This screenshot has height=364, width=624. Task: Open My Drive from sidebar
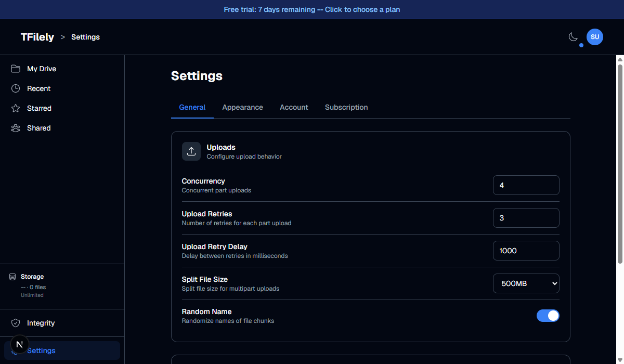[x=62, y=69]
